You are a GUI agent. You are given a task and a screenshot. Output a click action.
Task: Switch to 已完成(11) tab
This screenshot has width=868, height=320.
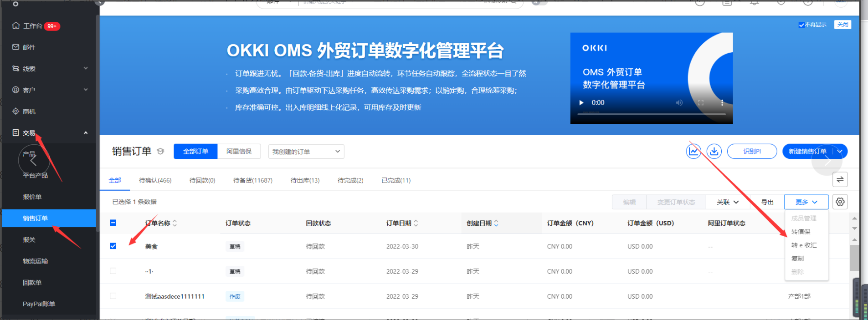[396, 180]
